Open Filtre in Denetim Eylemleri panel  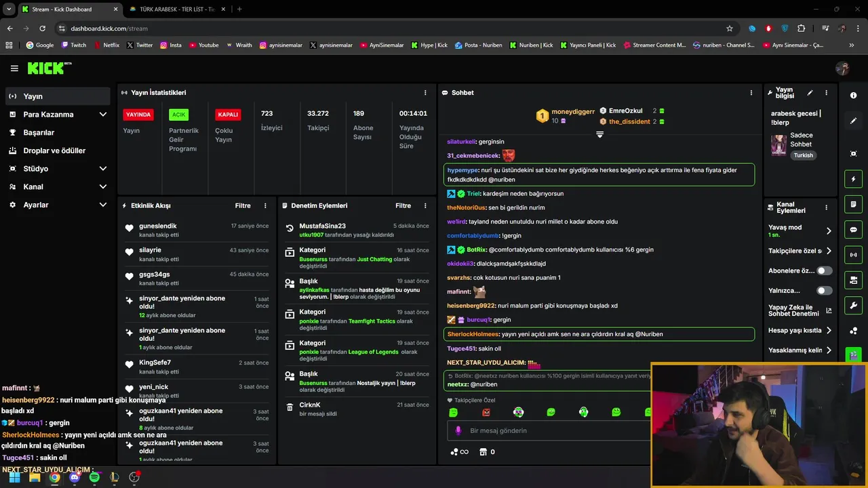click(x=403, y=205)
